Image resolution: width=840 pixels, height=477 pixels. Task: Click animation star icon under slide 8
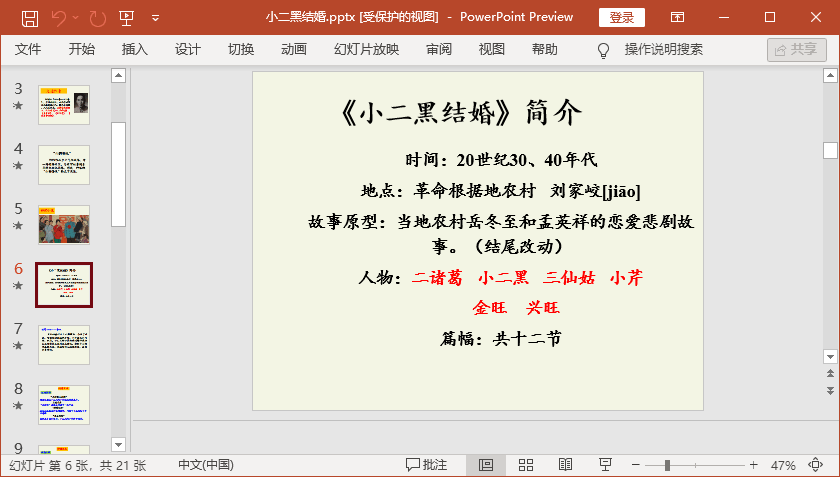(x=18, y=406)
